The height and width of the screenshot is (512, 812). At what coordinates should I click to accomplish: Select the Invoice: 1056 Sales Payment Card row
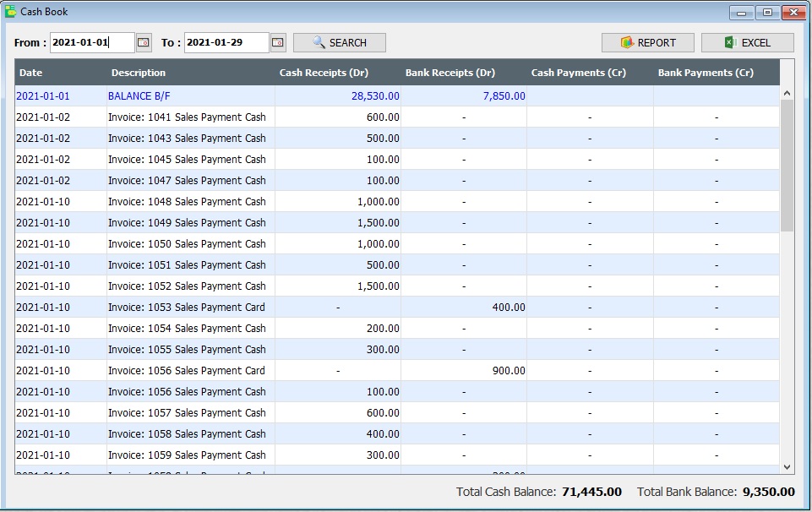[x=397, y=371]
